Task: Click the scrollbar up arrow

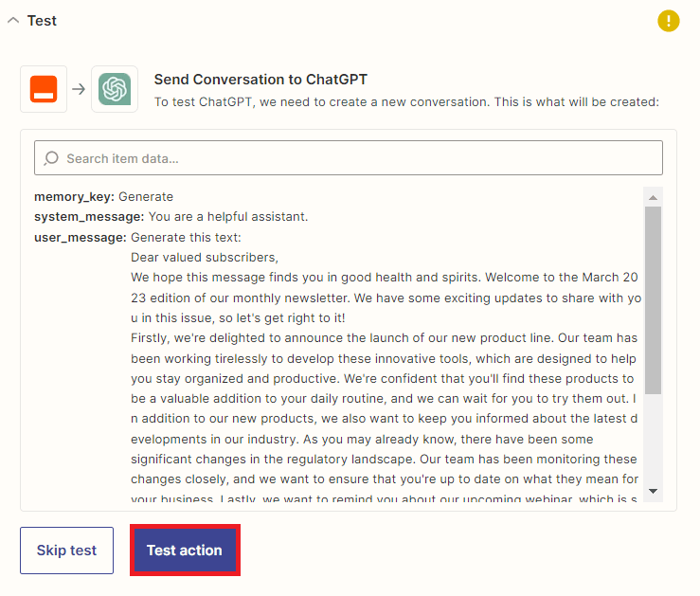Action: 652,197
